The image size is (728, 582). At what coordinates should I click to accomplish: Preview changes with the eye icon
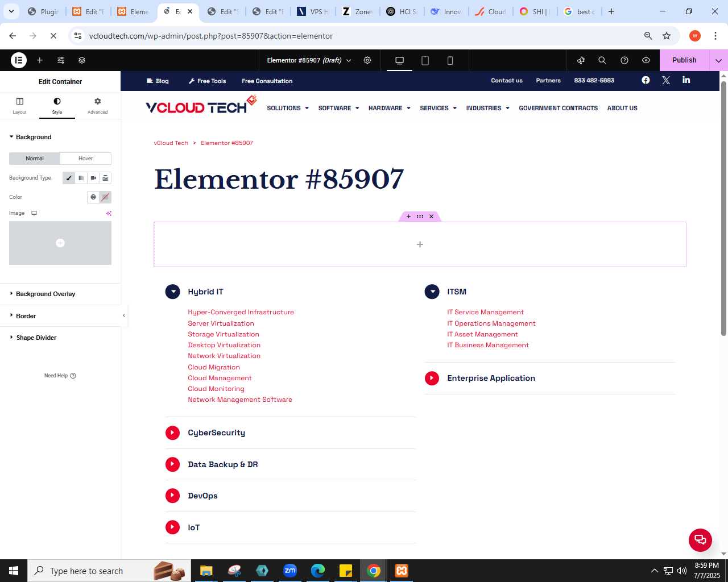[646, 60]
